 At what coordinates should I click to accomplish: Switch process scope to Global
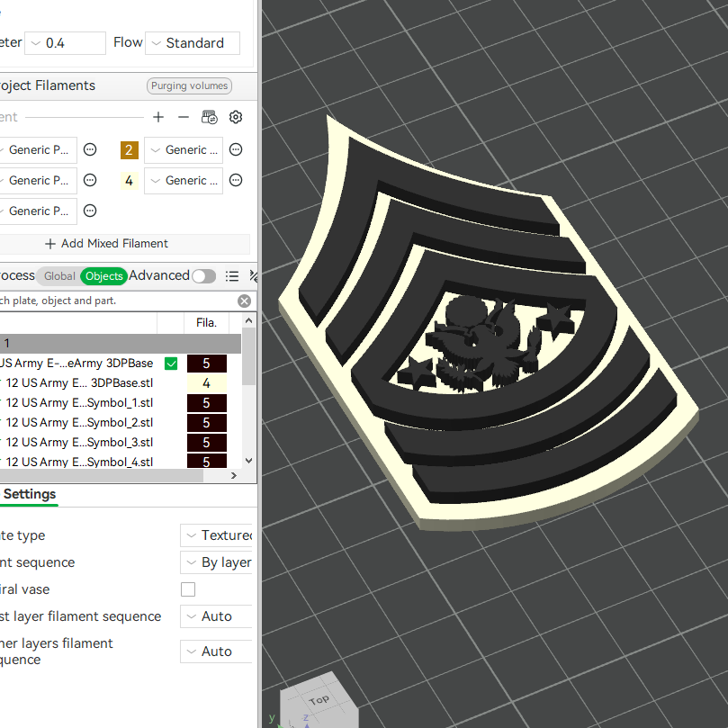(x=59, y=276)
